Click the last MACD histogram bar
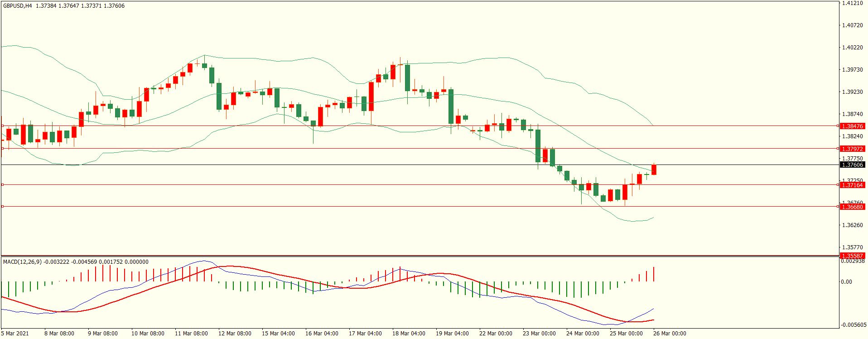 [x=654, y=274]
